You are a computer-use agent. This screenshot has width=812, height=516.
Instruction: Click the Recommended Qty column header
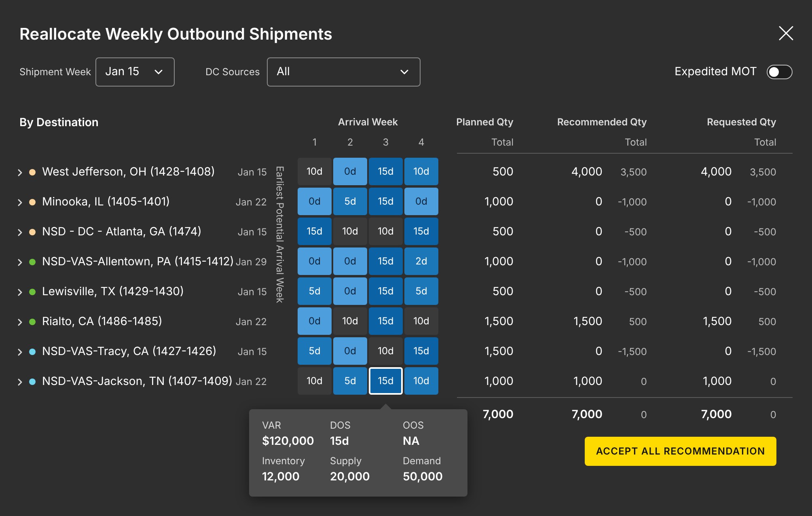602,122
